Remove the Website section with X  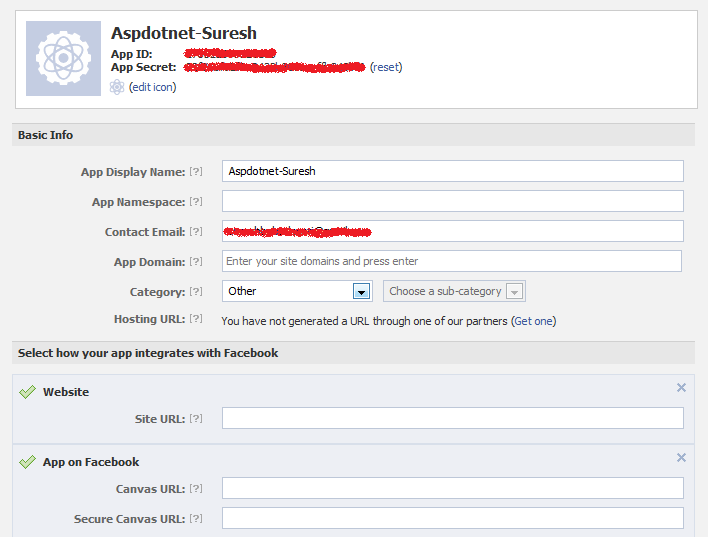(681, 388)
